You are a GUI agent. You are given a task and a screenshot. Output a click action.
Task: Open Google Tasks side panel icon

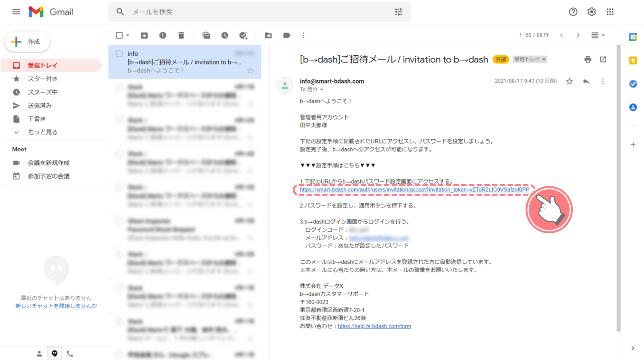633,84
